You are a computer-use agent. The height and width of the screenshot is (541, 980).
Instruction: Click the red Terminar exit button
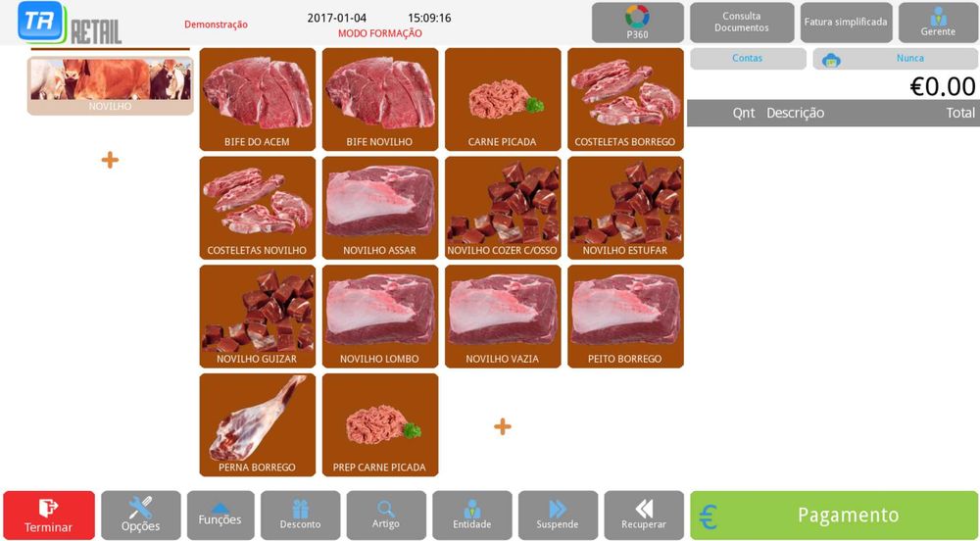49,516
